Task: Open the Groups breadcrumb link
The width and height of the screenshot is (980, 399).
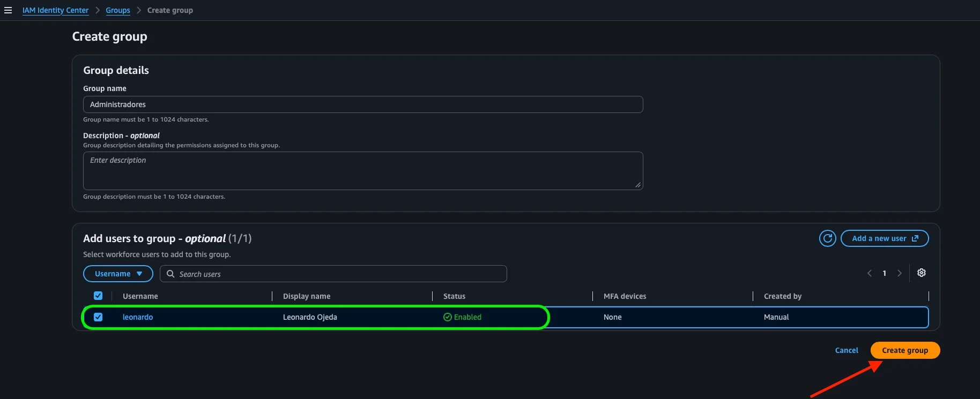Action: tap(118, 10)
